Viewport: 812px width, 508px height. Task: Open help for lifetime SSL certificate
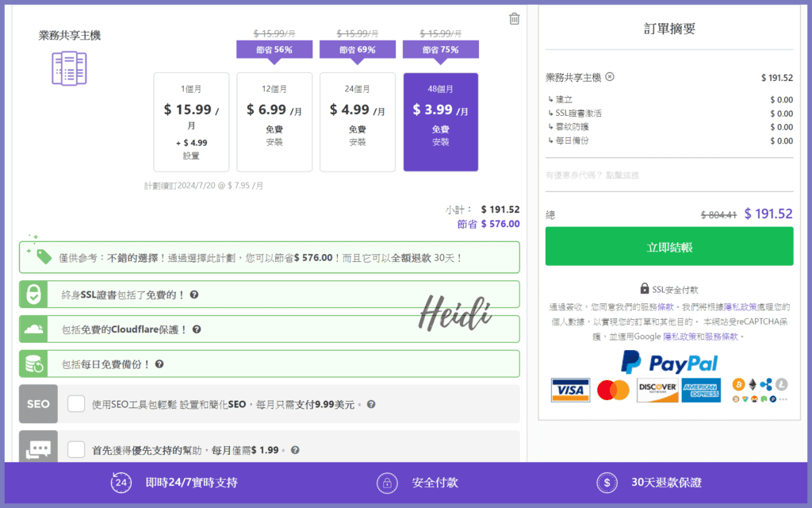click(x=194, y=294)
